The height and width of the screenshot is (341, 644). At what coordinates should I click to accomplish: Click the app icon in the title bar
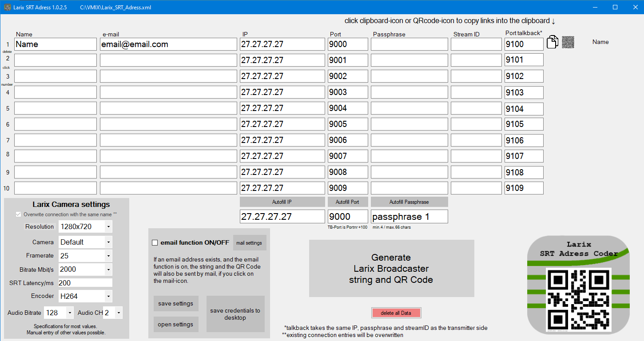pyautogui.click(x=7, y=7)
